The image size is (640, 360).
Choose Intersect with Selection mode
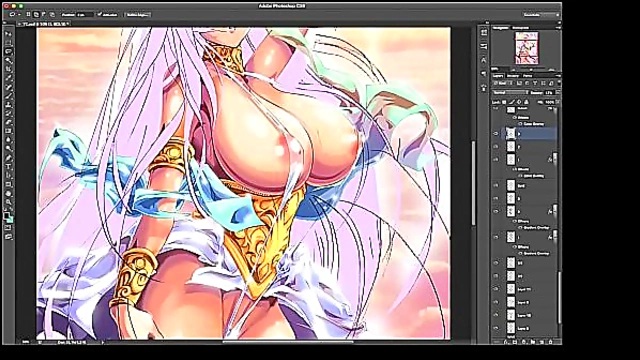click(x=52, y=14)
